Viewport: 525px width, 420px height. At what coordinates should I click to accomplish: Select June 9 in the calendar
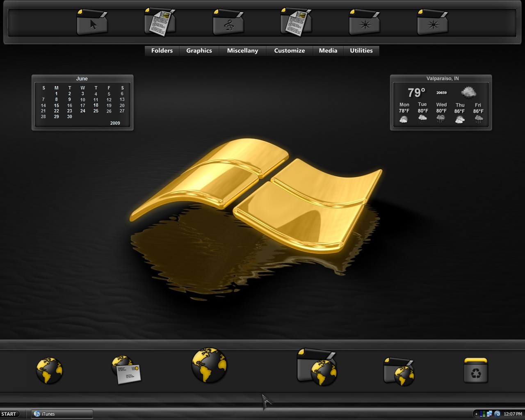[70, 99]
